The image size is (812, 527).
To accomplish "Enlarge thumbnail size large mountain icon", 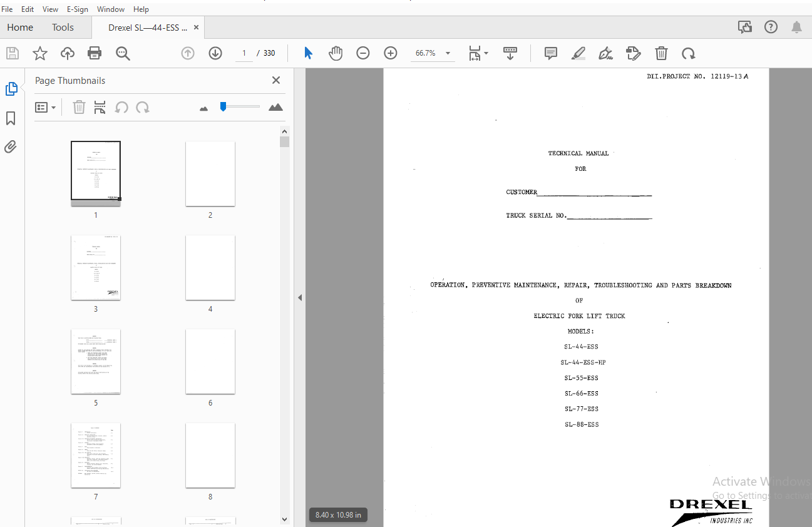I will pyautogui.click(x=275, y=107).
